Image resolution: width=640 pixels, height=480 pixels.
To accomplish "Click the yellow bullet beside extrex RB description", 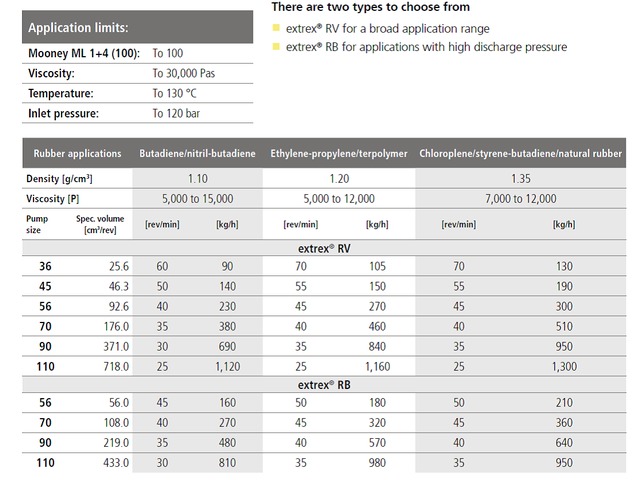I will [x=276, y=47].
